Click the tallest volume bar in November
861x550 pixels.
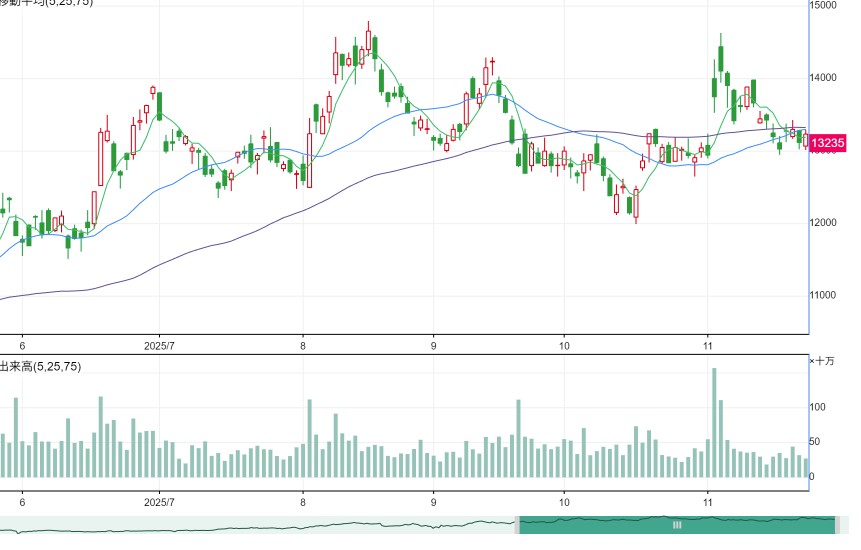[x=714, y=423]
